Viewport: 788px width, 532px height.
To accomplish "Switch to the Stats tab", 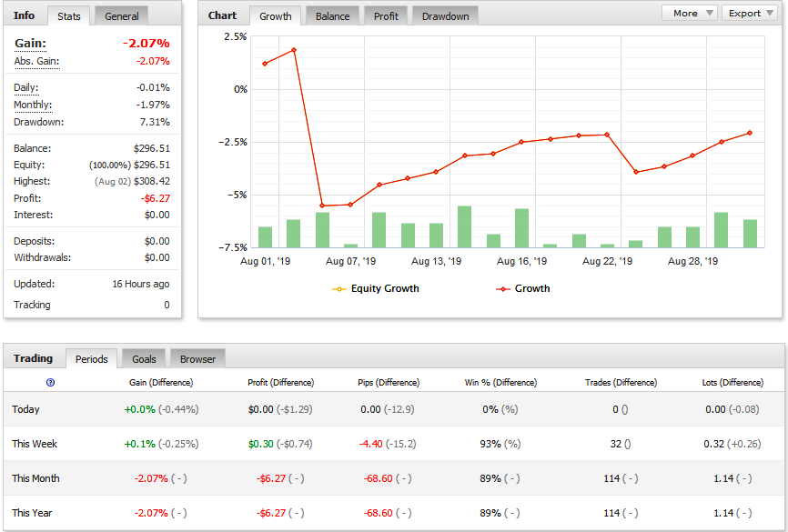I will tap(69, 16).
